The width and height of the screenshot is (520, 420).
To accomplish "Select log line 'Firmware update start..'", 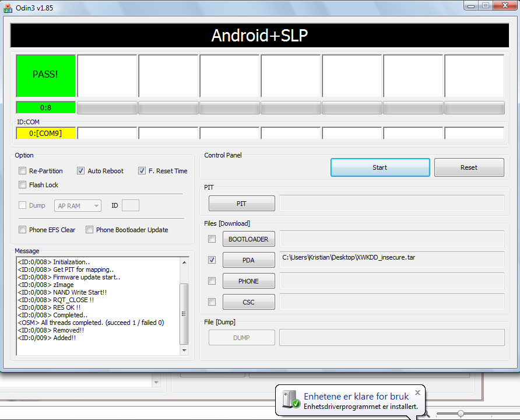I will pyautogui.click(x=69, y=277).
